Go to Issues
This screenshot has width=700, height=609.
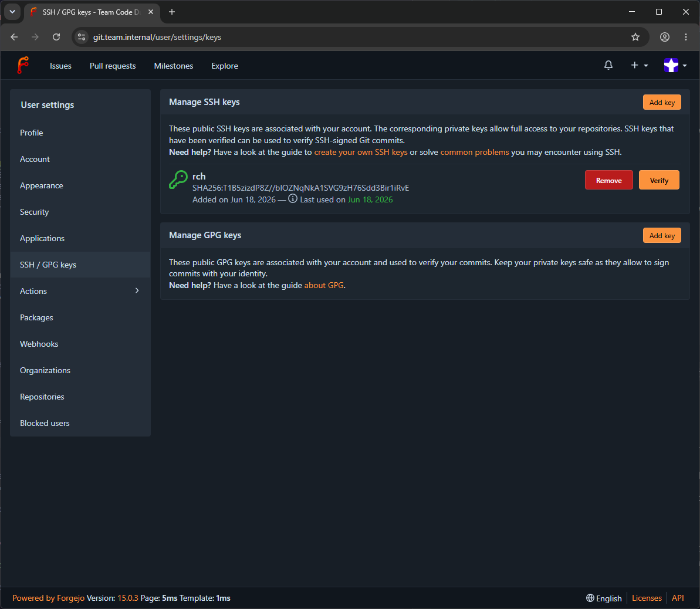tap(60, 66)
